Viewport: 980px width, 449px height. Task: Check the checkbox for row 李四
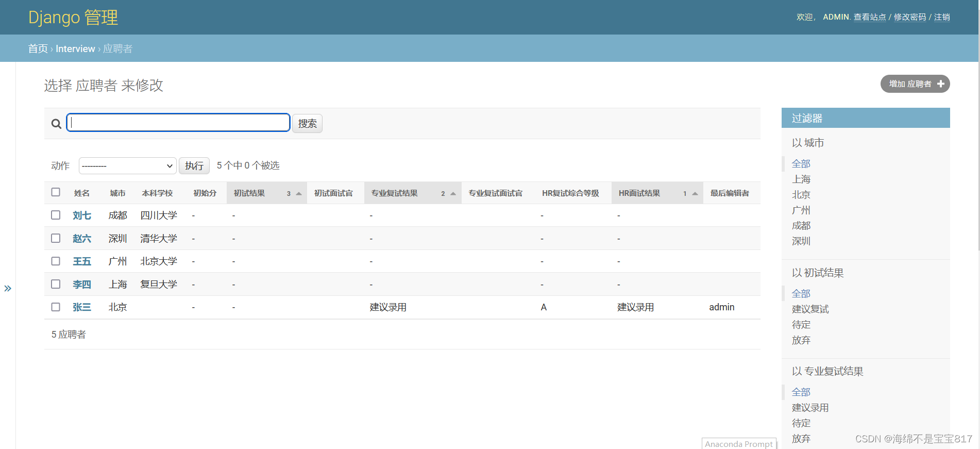point(56,284)
